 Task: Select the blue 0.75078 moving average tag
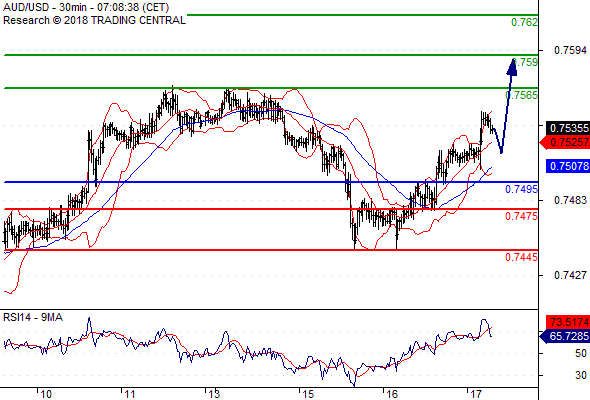tap(568, 166)
